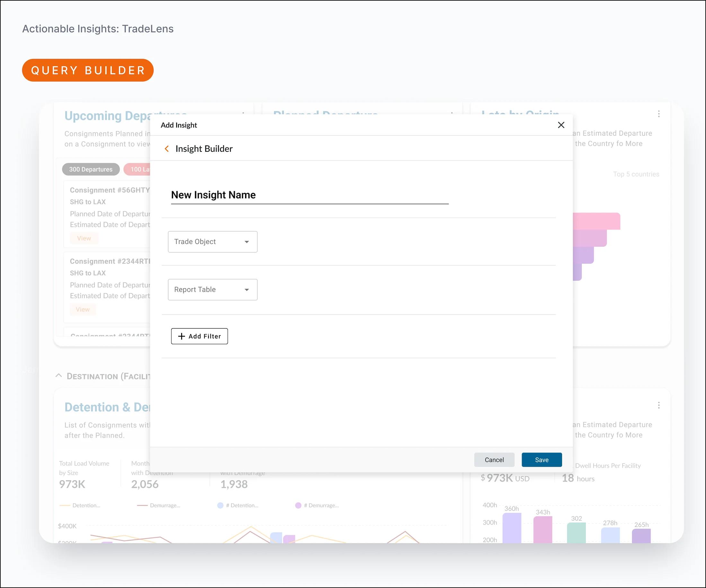Click the 360h bar in the dwell chart

512,528
